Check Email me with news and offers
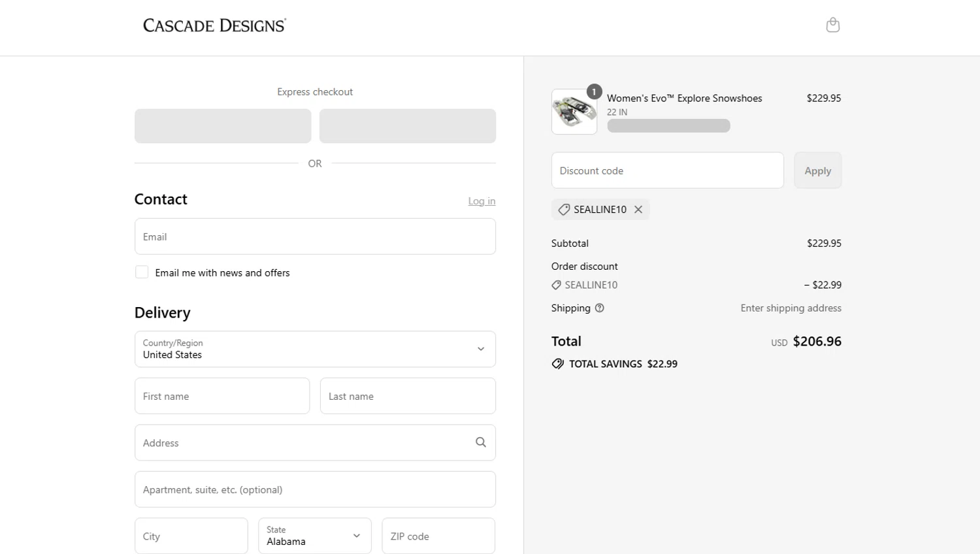 (142, 272)
